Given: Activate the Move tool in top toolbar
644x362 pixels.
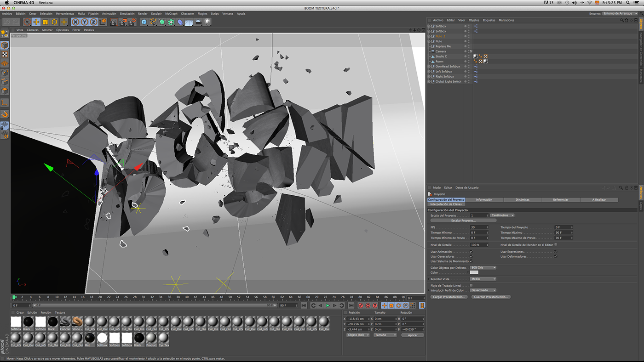Looking at the screenshot, I should 36,22.
